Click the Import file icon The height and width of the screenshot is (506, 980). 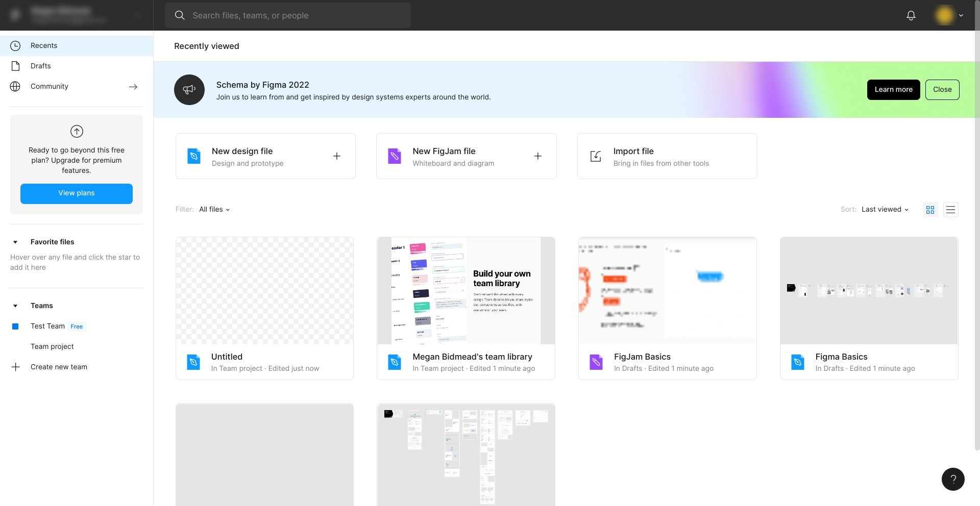coord(596,156)
